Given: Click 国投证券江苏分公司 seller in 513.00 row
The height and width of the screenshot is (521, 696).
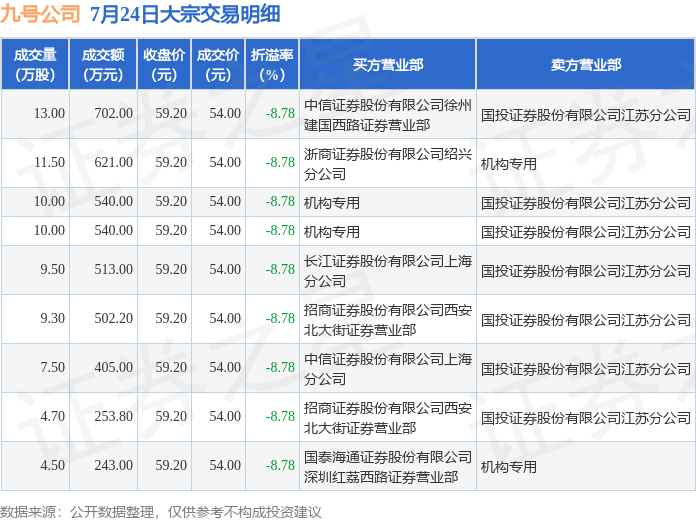Looking at the screenshot, I should [586, 271].
